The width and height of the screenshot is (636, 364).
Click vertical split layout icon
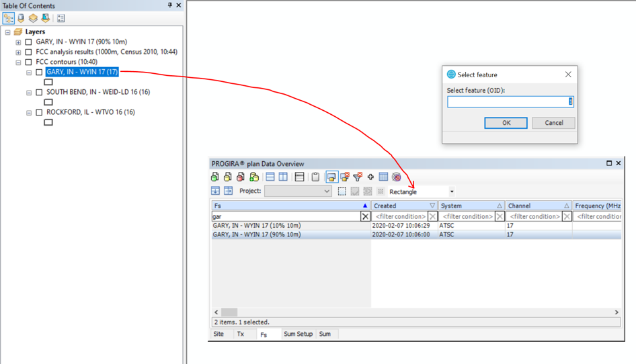pyautogui.click(x=283, y=177)
